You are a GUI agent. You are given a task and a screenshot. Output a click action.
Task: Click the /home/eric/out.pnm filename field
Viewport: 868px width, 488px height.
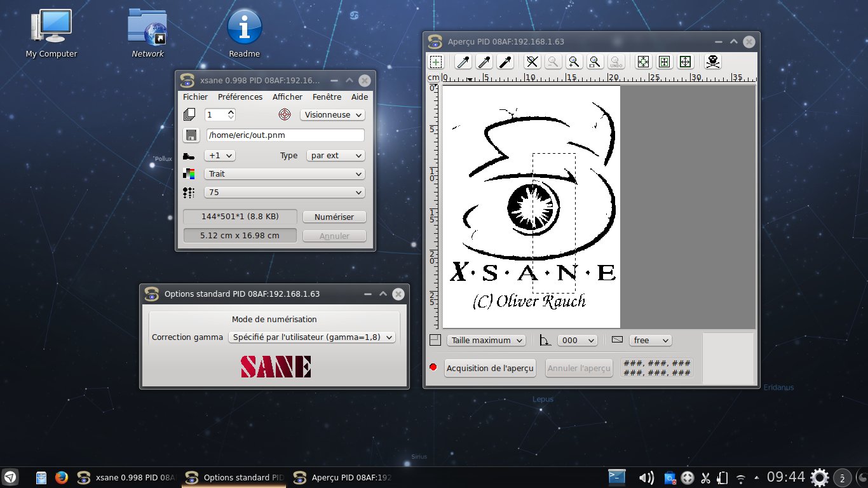[285, 135]
